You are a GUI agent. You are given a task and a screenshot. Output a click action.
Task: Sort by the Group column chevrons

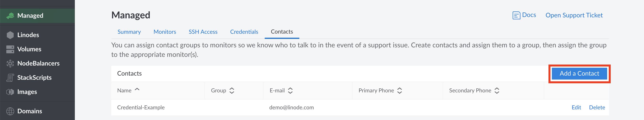pos(232,90)
